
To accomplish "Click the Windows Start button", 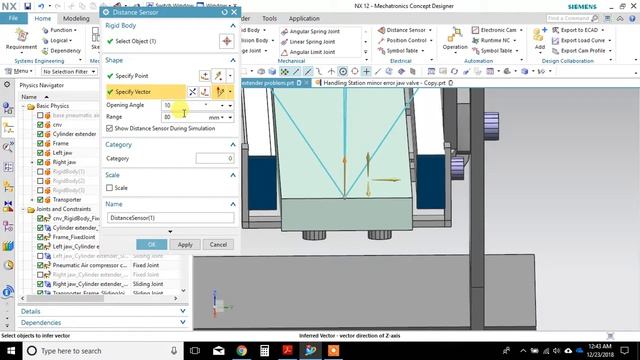I will click(11, 351).
